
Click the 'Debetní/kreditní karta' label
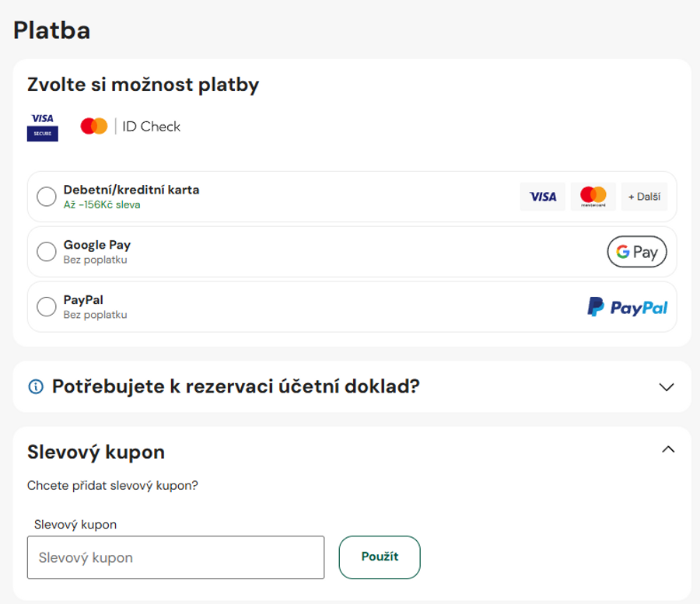tap(131, 190)
